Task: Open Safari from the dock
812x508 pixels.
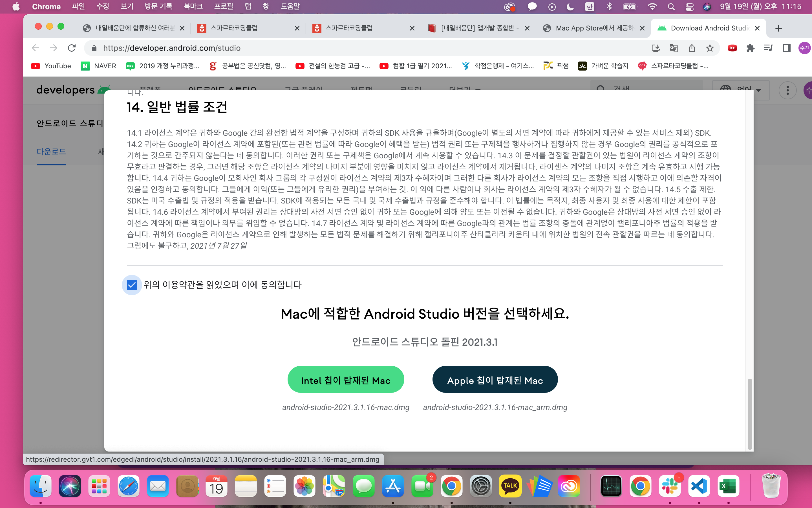Action: coord(129,486)
